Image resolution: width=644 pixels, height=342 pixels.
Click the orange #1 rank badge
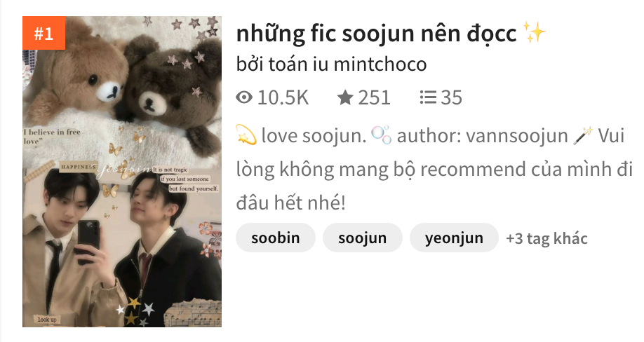pyautogui.click(x=44, y=33)
